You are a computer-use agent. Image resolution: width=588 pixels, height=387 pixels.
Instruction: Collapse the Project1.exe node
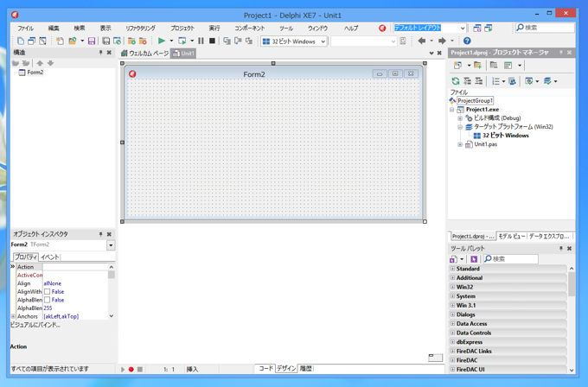452,110
